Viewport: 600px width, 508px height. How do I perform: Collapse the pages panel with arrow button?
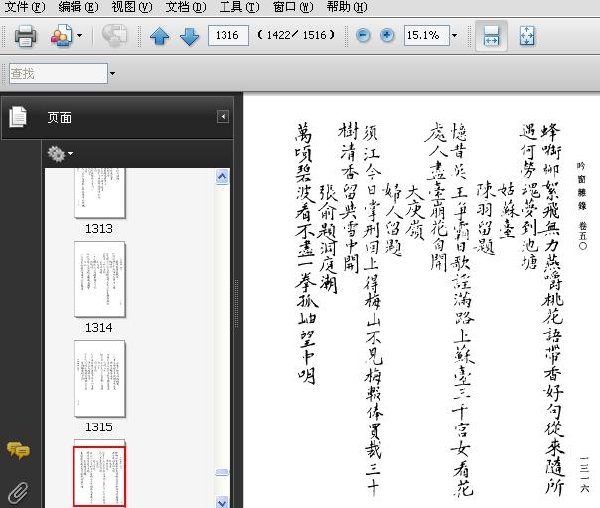223,116
